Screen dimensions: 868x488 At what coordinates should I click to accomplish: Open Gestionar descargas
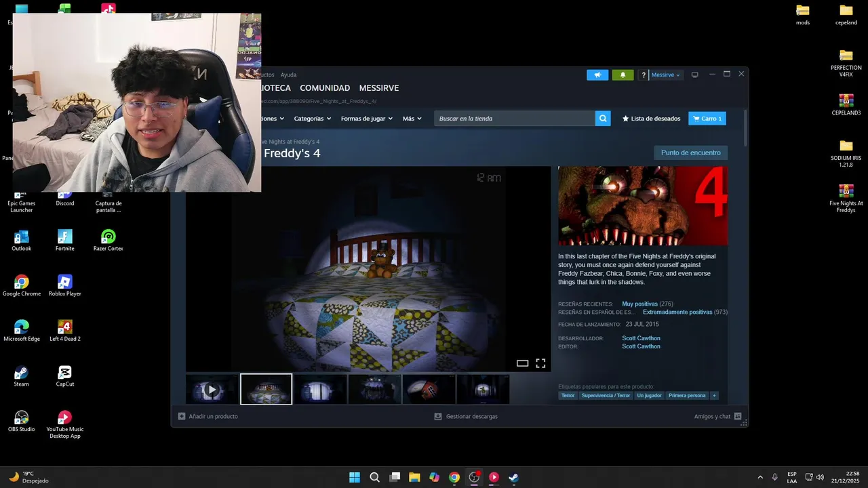click(x=466, y=416)
